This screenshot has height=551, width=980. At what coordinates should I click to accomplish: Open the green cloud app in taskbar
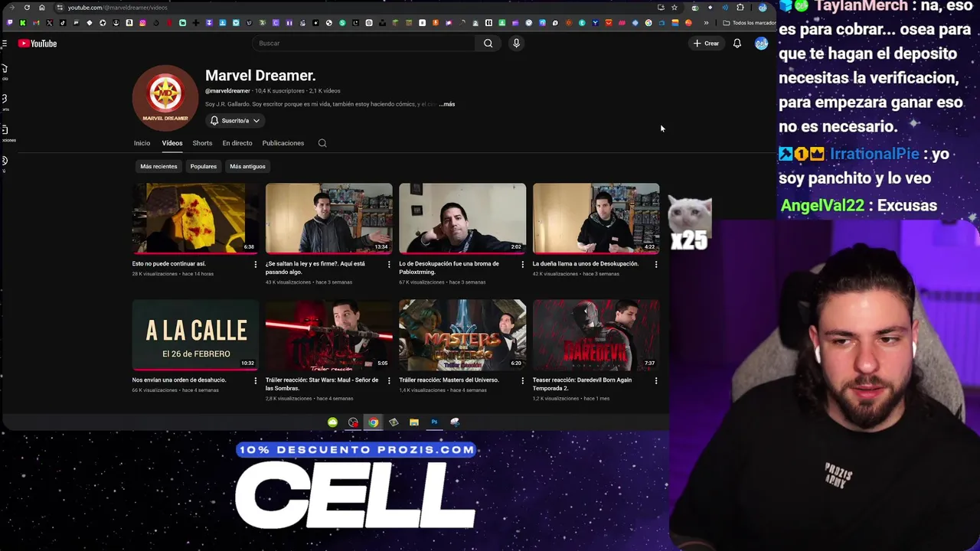pos(332,422)
